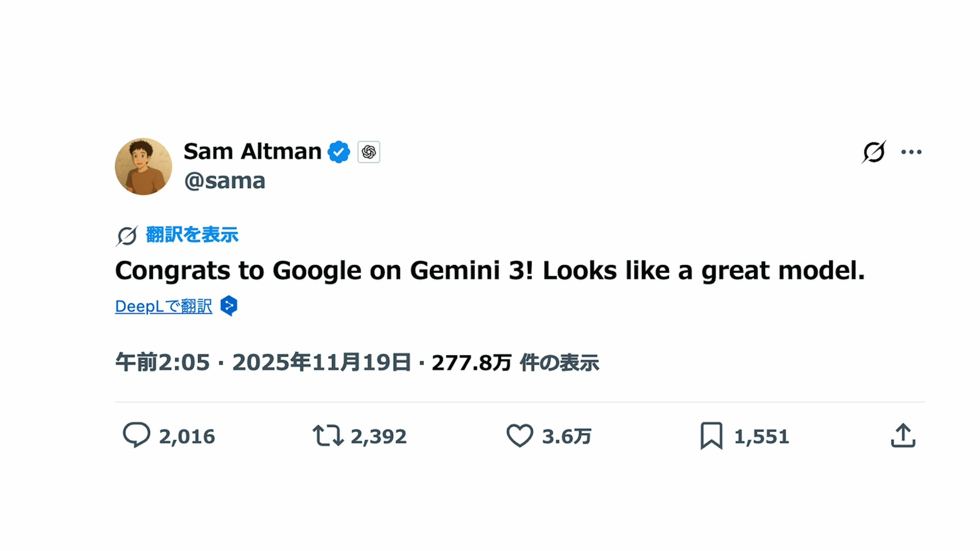Click the DeepL hexagon logo icon
Viewport: 980px width, 551px height.
(229, 305)
